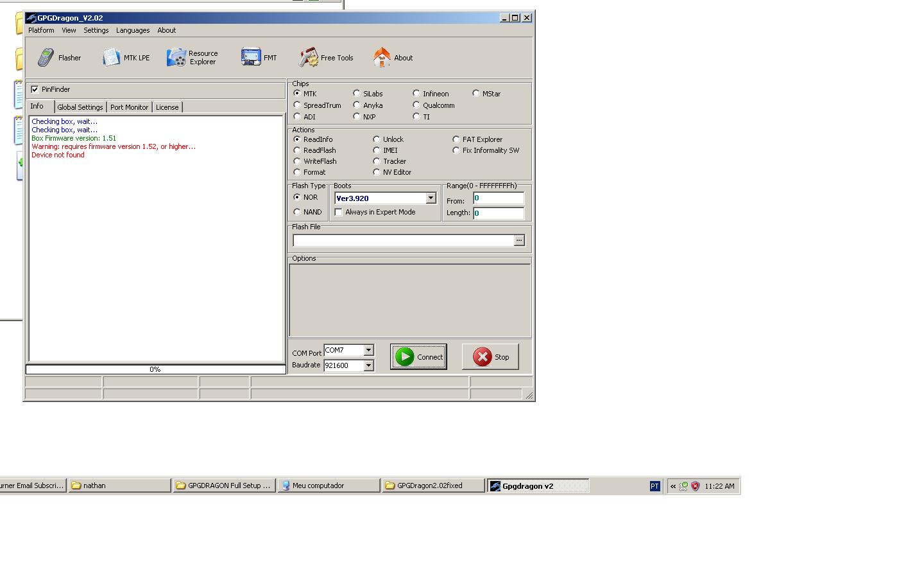The image size is (924, 578).
Task: Click the Range From input field
Action: click(499, 198)
